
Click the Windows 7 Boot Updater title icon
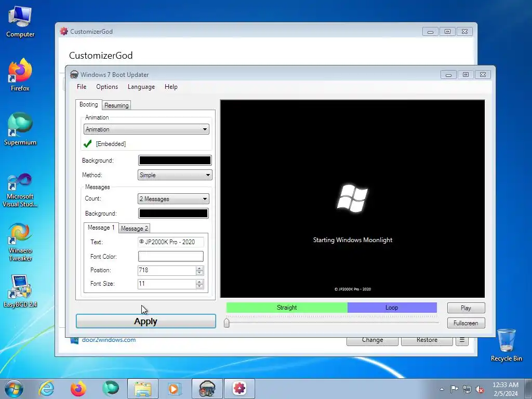click(74, 75)
